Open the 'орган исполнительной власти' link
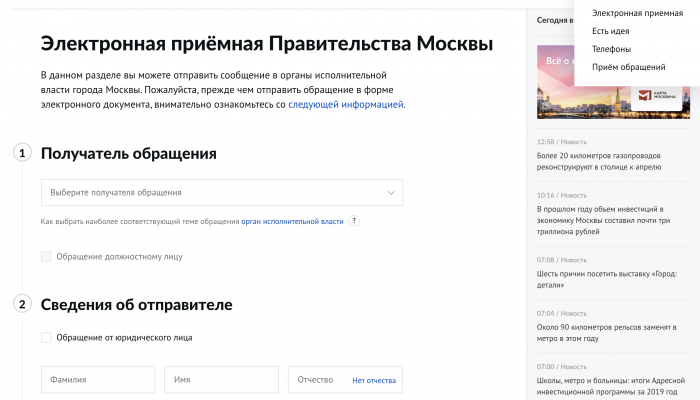This screenshot has height=400, width=700. click(x=292, y=220)
